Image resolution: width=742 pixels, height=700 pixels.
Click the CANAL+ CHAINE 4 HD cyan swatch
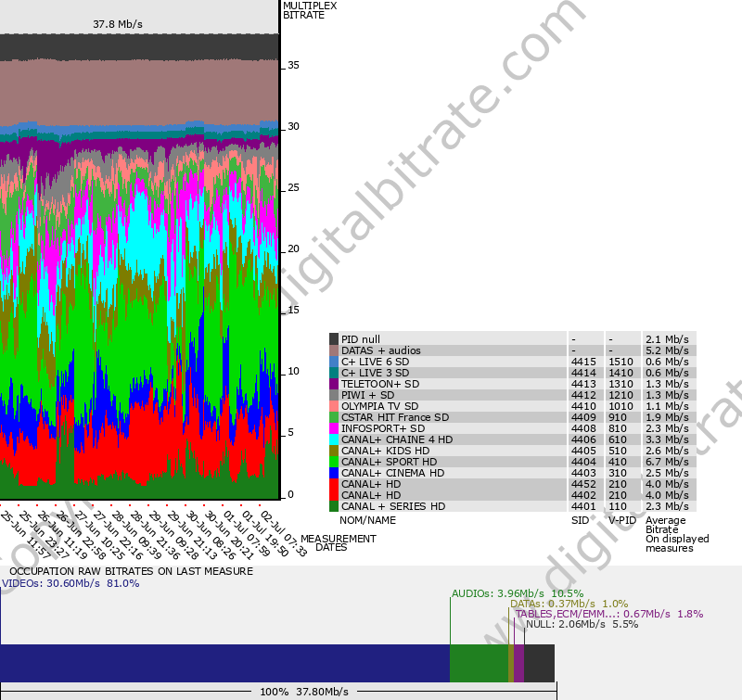click(x=334, y=439)
